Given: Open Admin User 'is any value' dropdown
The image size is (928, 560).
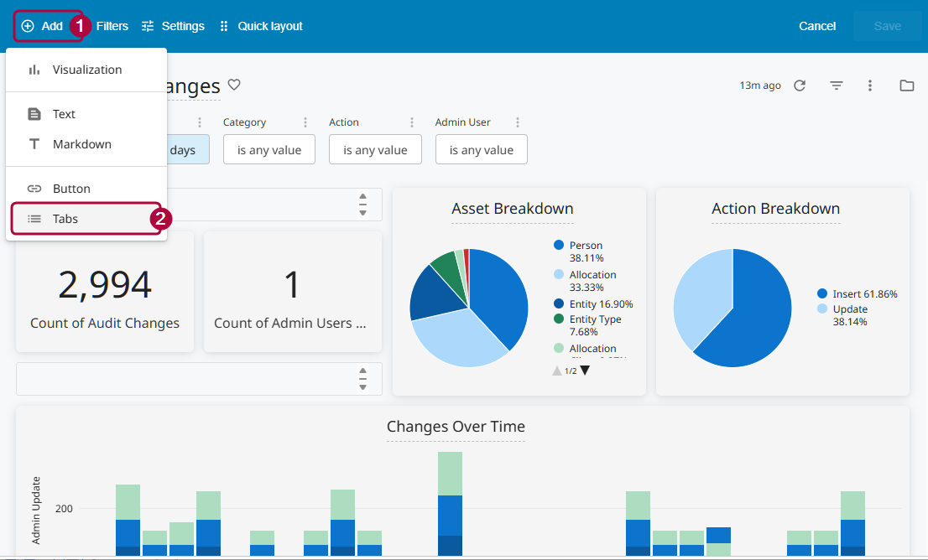Looking at the screenshot, I should tap(481, 149).
